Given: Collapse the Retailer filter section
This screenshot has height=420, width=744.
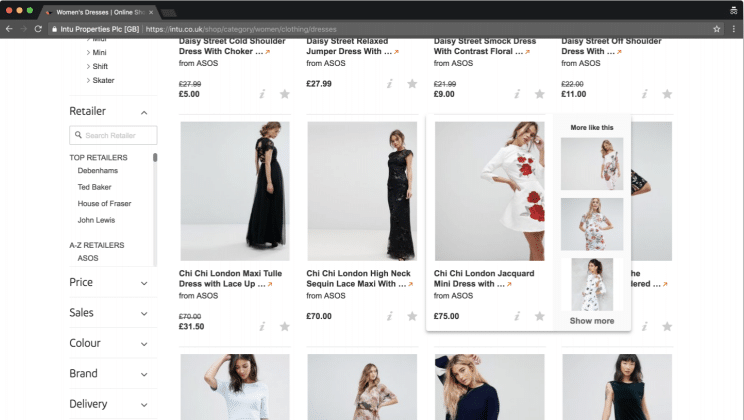Looking at the screenshot, I should click(x=144, y=112).
